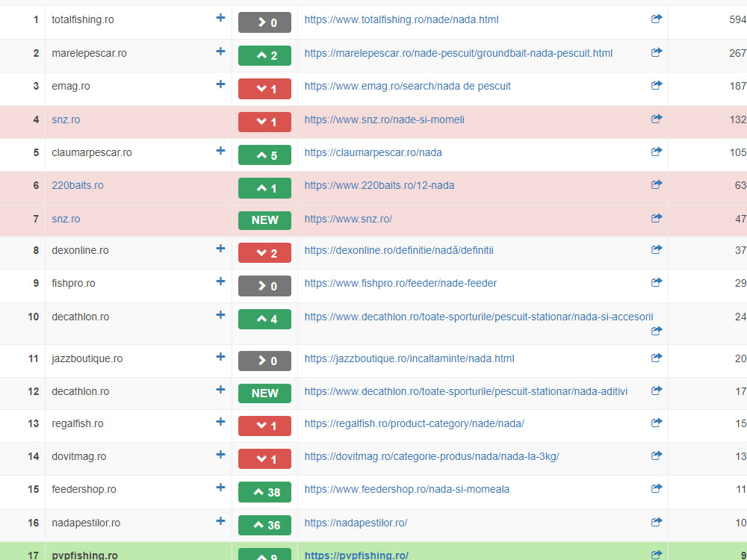This screenshot has width=747, height=560.
Task: Open jazzboutique.ro URL via external link icon
Action: coord(657,358)
